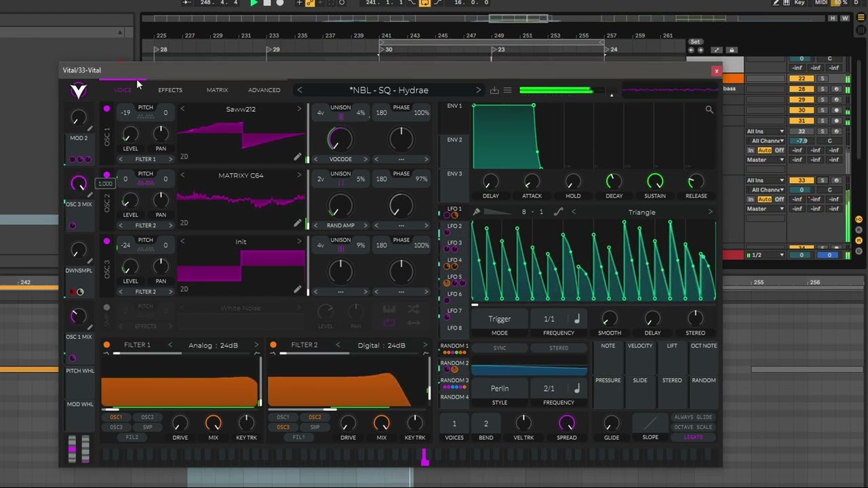
Task: Open the OSC 1 wavetable edit pencil
Action: click(297, 157)
